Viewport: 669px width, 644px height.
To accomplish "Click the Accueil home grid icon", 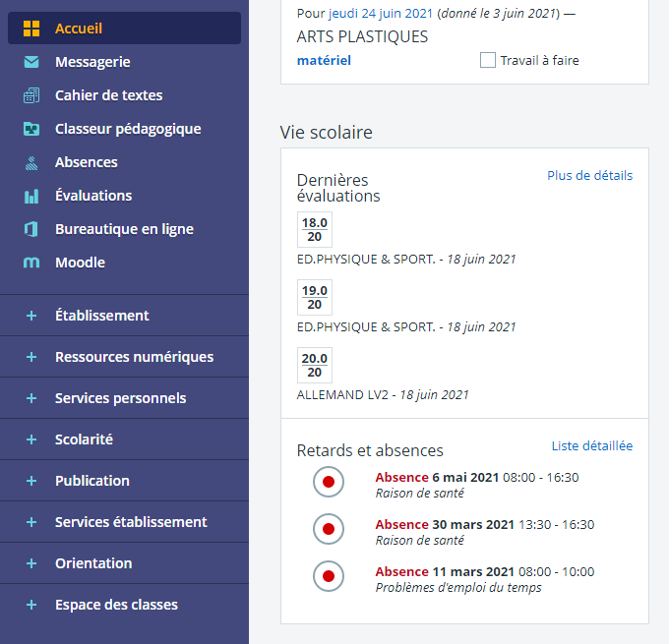I will [31, 29].
